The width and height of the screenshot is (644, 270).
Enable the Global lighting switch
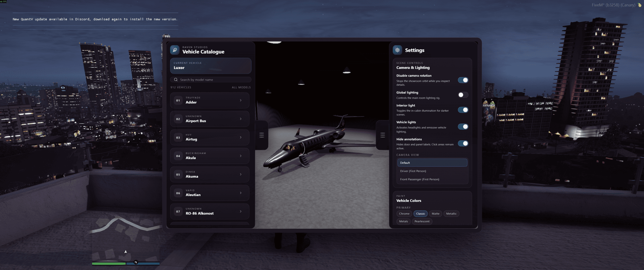pyautogui.click(x=463, y=95)
